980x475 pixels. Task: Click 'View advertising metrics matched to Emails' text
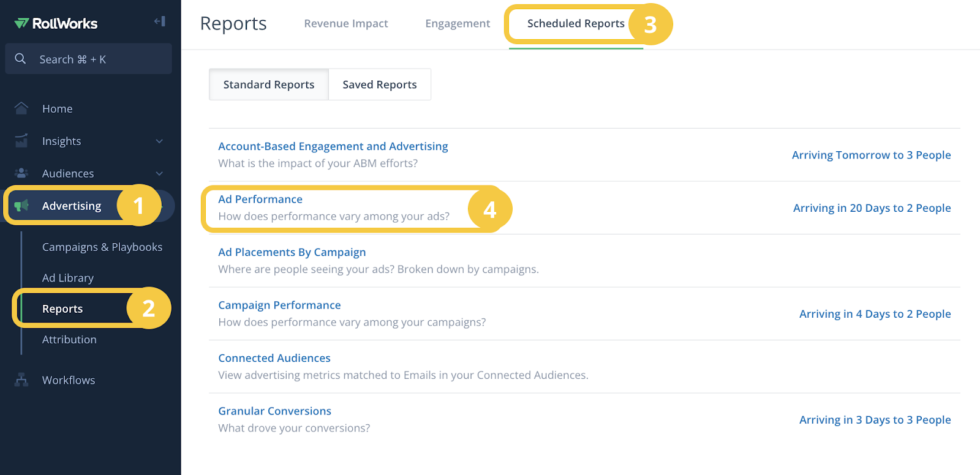coord(403,375)
